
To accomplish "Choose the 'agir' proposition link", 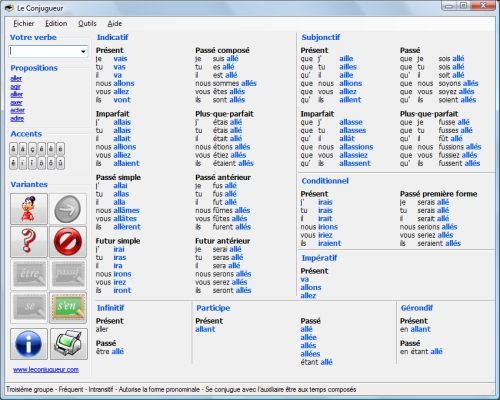I will 16,86.
